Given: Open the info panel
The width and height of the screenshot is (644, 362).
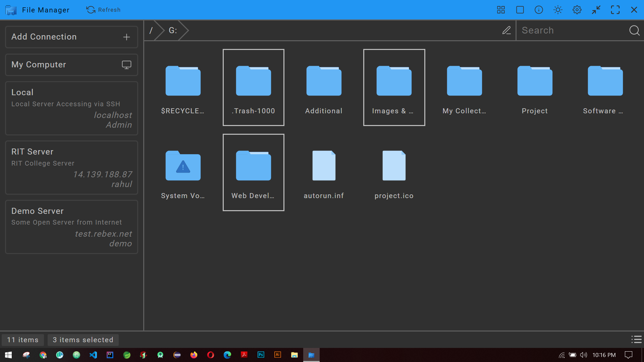Looking at the screenshot, I should click(x=538, y=10).
